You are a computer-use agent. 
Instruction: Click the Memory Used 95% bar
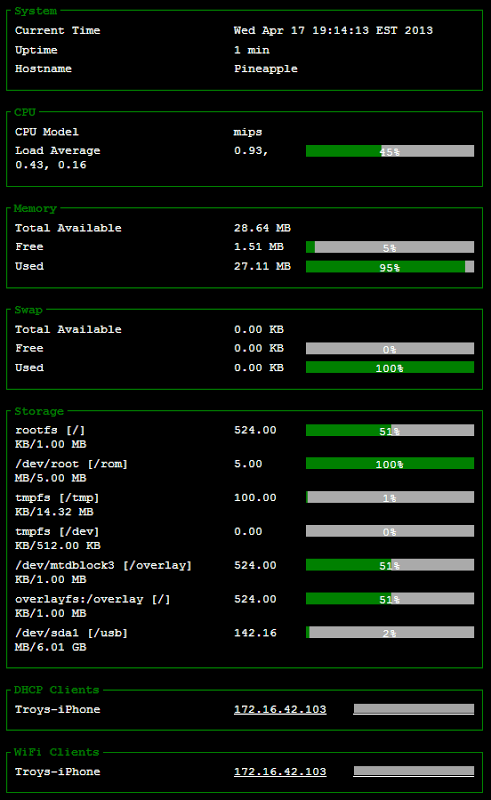pyautogui.click(x=390, y=267)
